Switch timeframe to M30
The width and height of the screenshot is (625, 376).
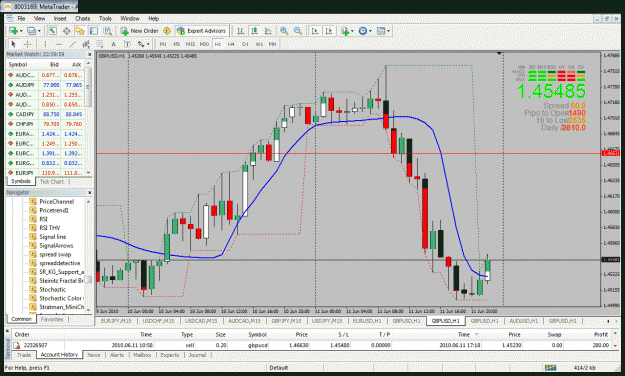tap(204, 44)
